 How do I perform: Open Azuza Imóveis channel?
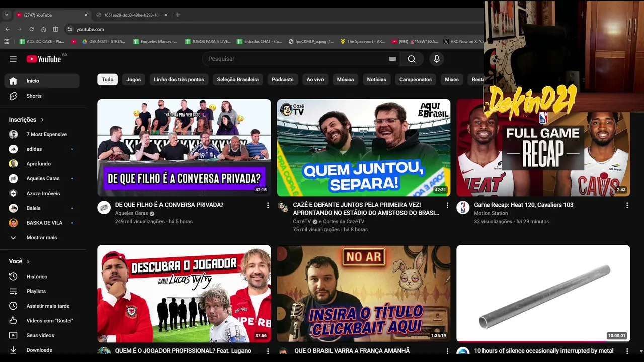pyautogui.click(x=42, y=193)
